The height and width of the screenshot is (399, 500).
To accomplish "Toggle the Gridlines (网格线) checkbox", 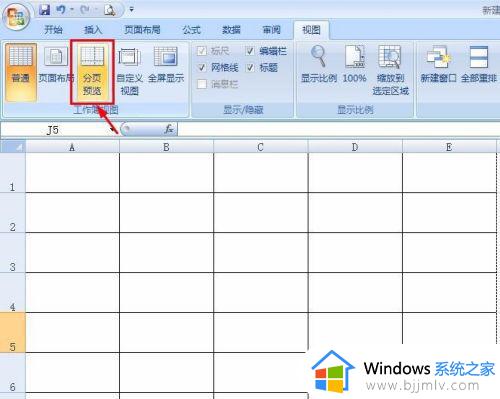I will pyautogui.click(x=202, y=68).
